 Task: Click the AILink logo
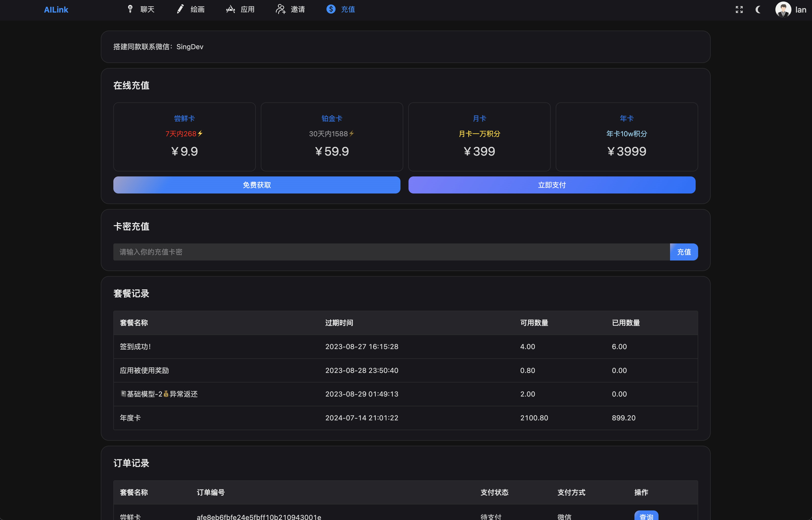56,10
